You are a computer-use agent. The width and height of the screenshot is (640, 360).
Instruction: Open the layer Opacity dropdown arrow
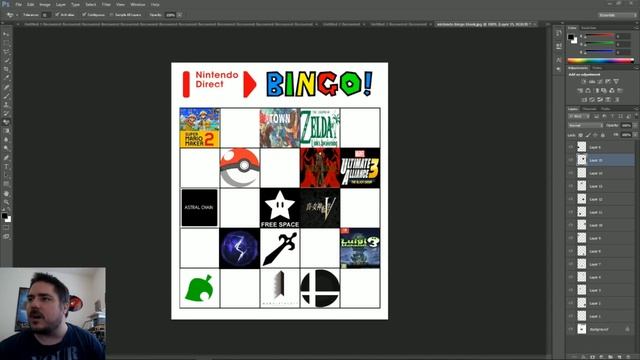pyautogui.click(x=636, y=125)
